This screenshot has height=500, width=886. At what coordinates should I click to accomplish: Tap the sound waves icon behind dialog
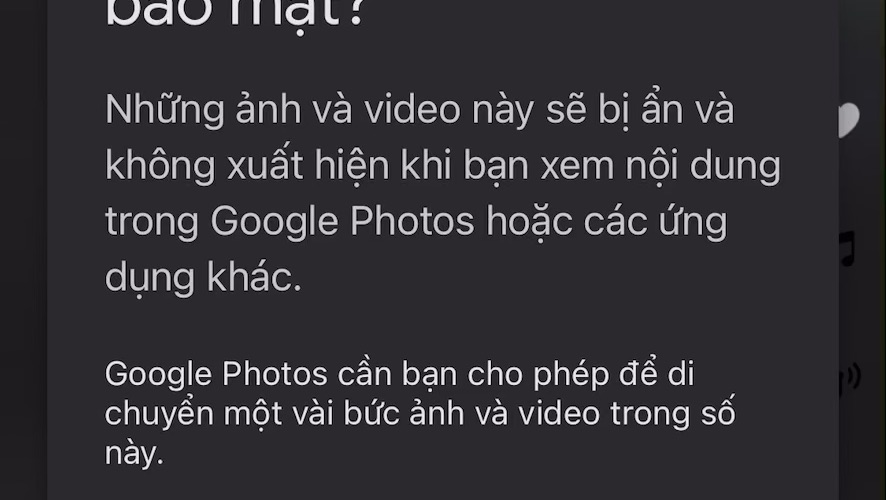(x=850, y=377)
